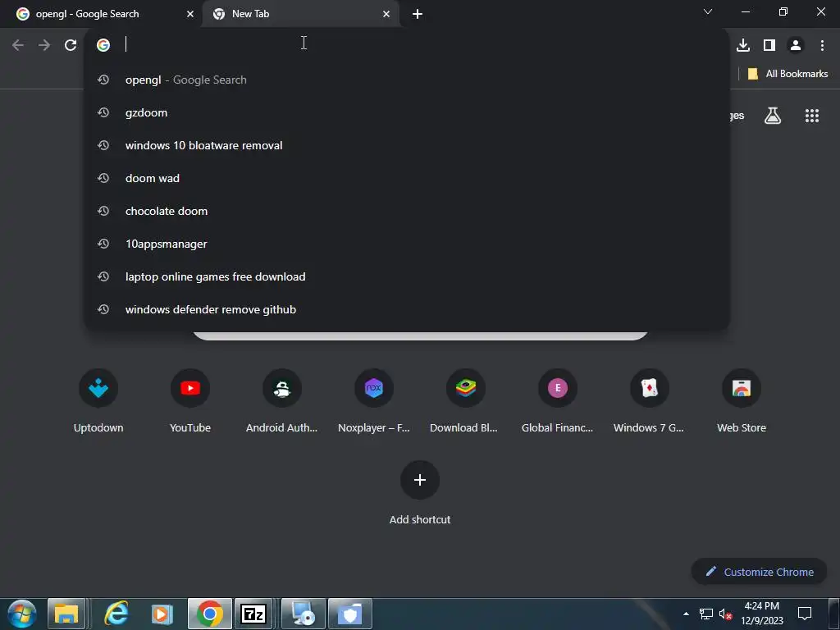Open the notification center icon
Viewport: 840px width, 630px height.
point(805,614)
